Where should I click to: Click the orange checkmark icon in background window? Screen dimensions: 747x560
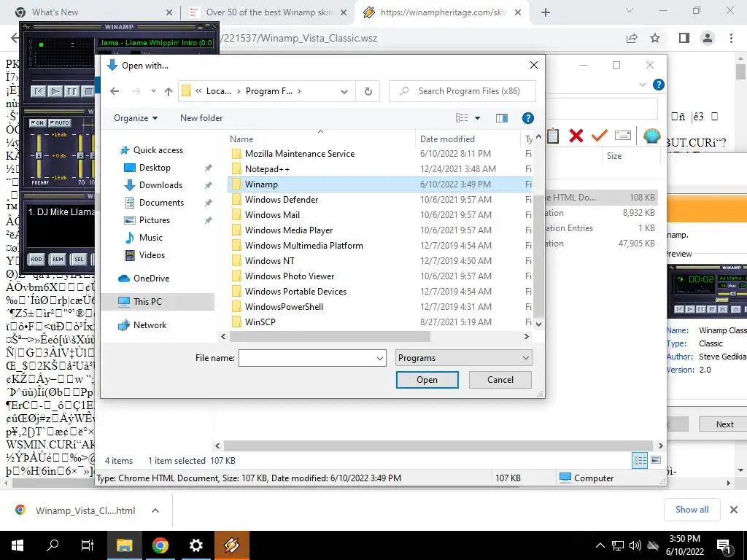(x=600, y=136)
